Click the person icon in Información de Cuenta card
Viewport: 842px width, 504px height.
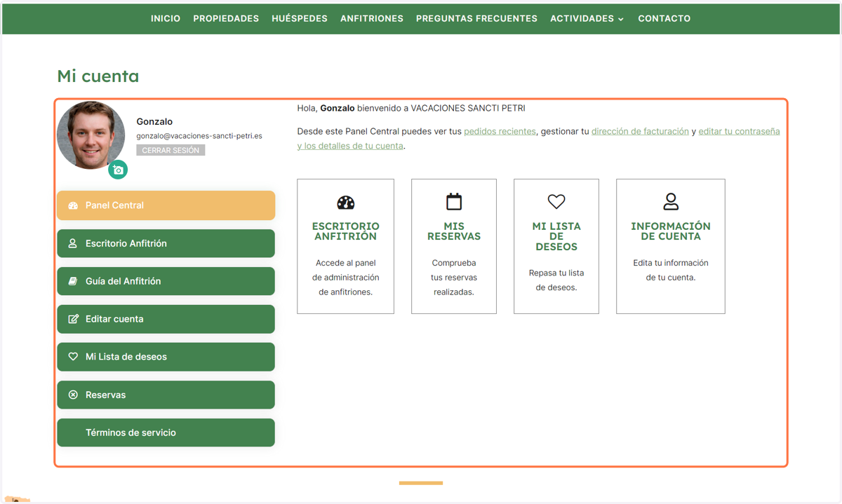coord(671,202)
